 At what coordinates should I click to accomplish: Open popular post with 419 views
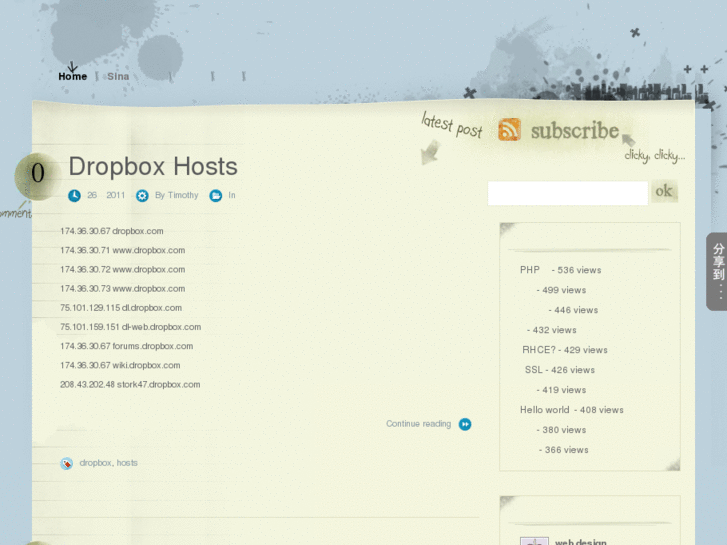561,390
